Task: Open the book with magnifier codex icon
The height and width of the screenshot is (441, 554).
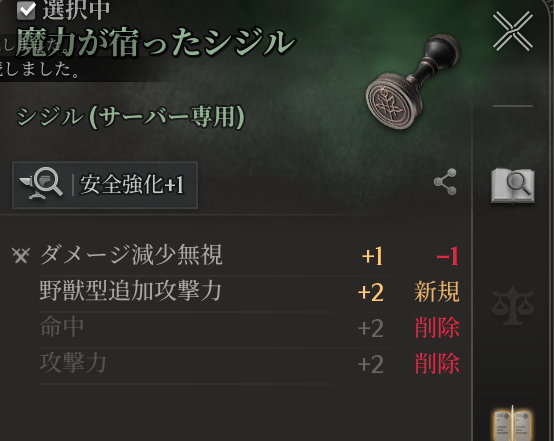Action: click(x=513, y=186)
